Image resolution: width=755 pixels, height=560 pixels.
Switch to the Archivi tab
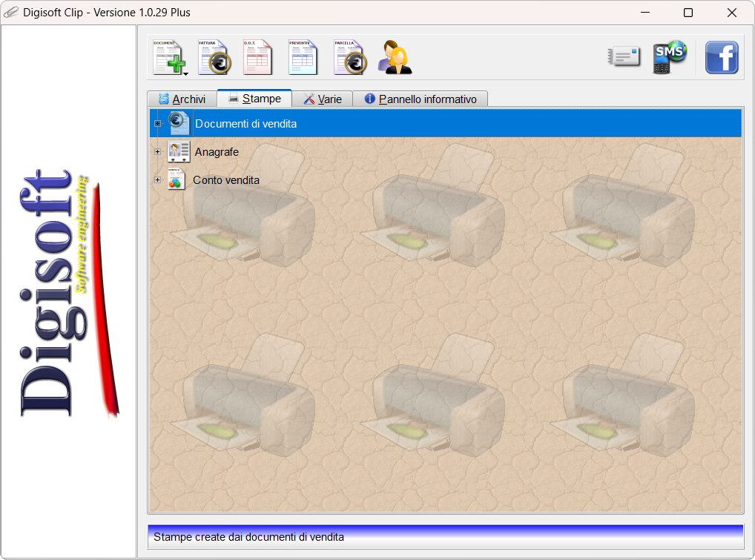[182, 99]
